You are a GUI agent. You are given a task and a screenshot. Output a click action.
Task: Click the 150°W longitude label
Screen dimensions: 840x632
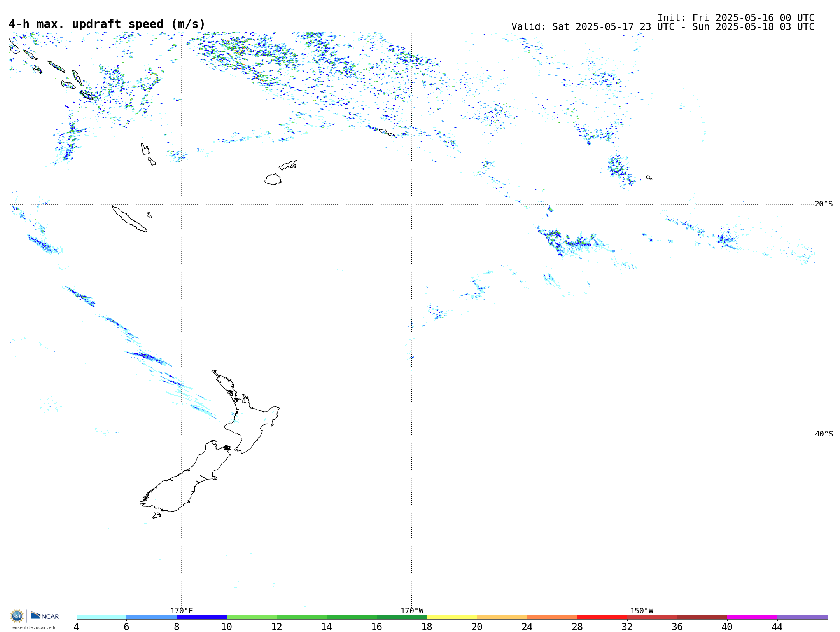(642, 611)
